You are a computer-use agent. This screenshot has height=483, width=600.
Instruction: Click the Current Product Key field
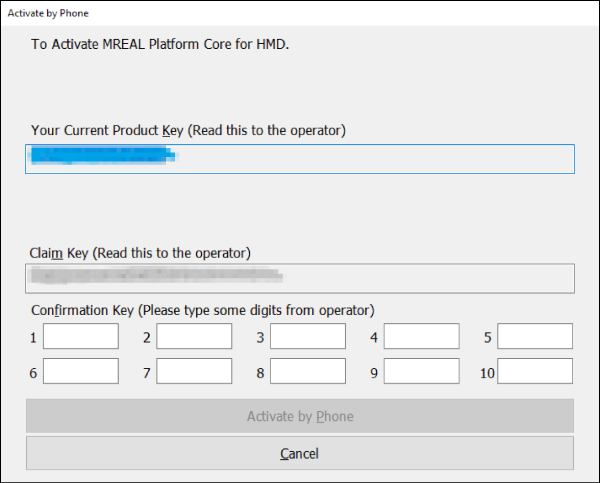300,159
